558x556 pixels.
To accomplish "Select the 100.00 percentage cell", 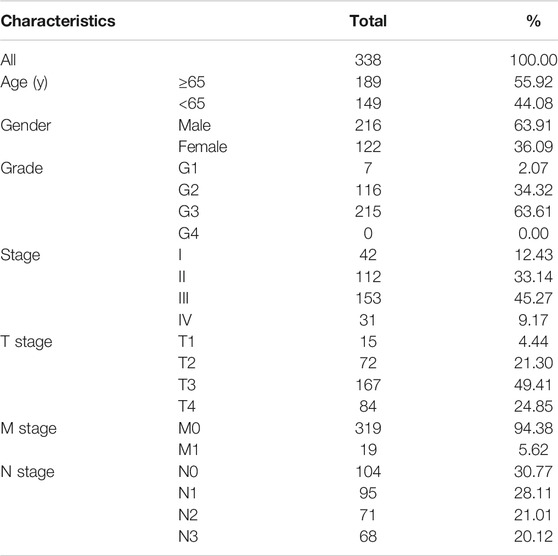I will click(x=533, y=60).
